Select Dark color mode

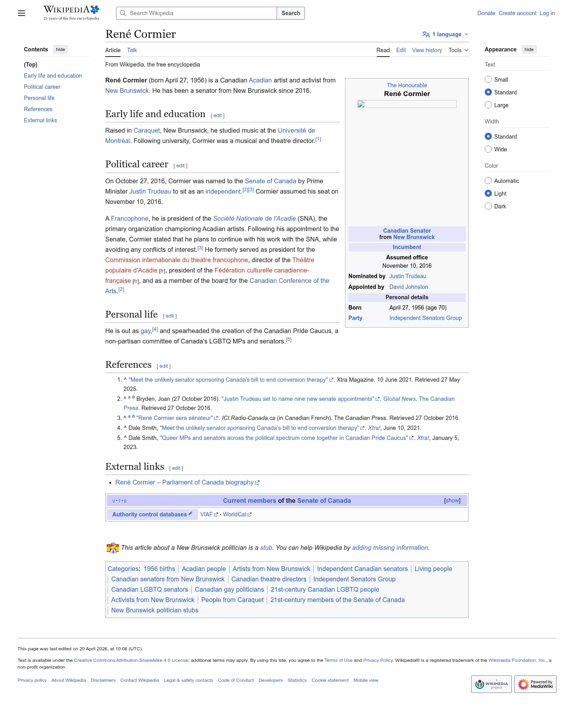coord(488,206)
